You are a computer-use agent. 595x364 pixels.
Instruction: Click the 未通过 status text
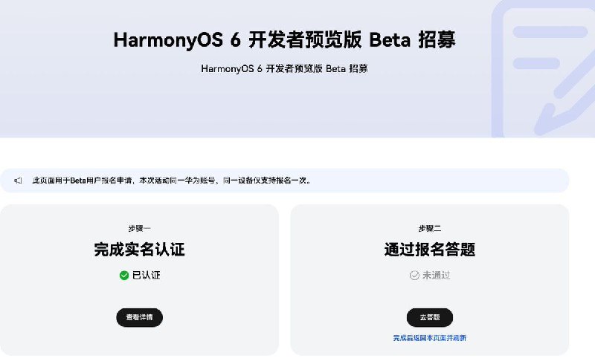click(436, 275)
